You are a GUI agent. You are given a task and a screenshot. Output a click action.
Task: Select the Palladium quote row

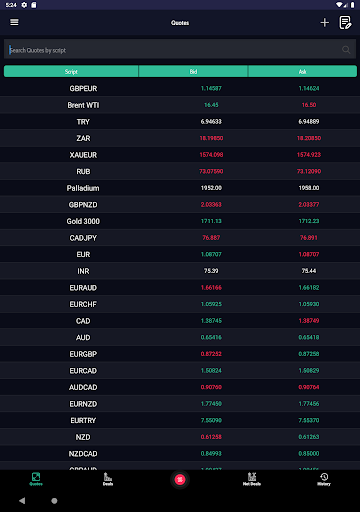pyautogui.click(x=180, y=188)
